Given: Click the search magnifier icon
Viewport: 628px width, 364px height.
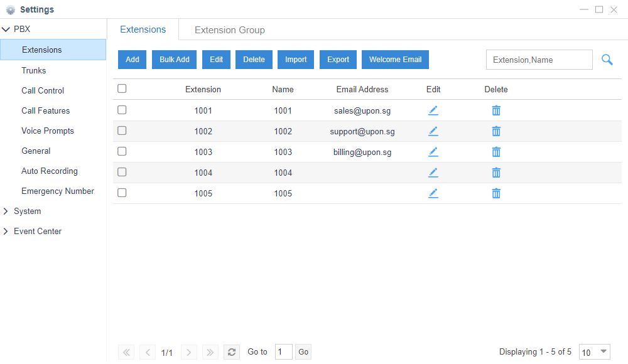Looking at the screenshot, I should [x=607, y=60].
